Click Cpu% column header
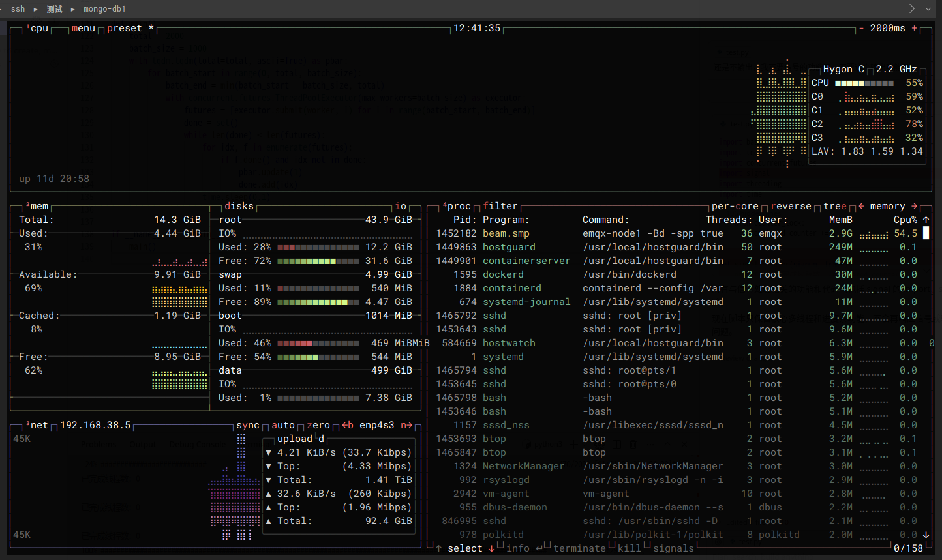 click(x=905, y=220)
